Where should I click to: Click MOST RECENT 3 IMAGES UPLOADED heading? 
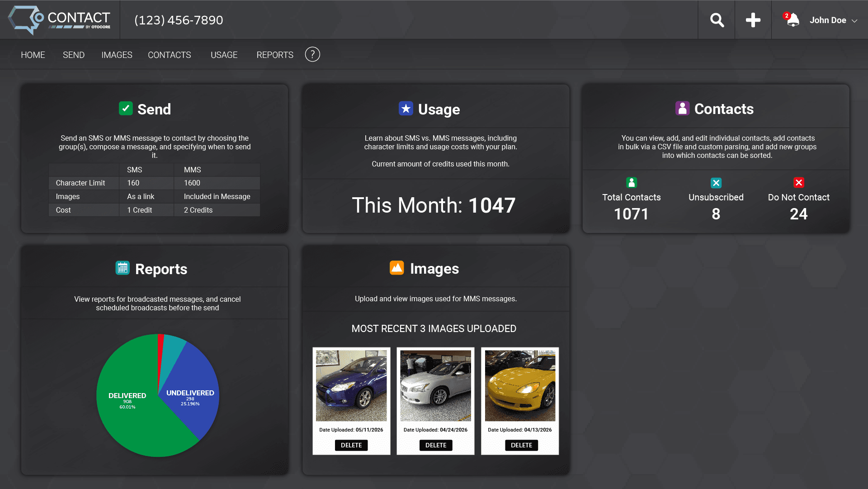434,329
